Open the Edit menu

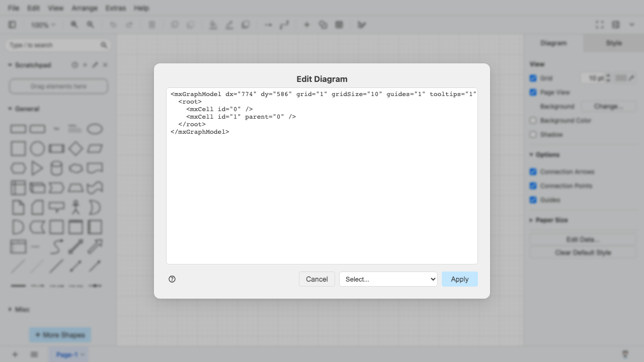pyautogui.click(x=33, y=8)
